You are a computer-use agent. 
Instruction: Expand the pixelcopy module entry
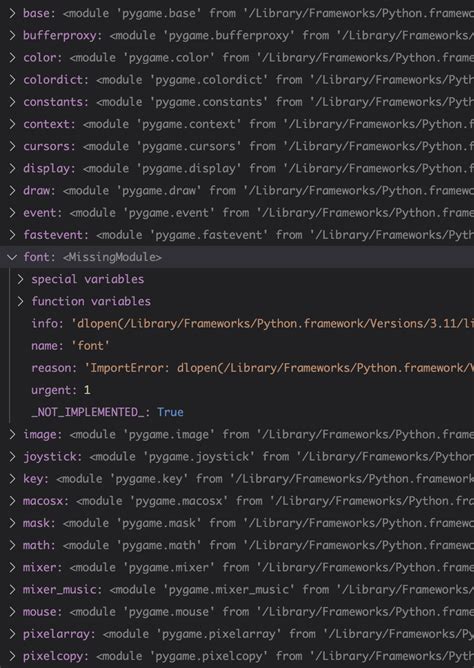12,656
